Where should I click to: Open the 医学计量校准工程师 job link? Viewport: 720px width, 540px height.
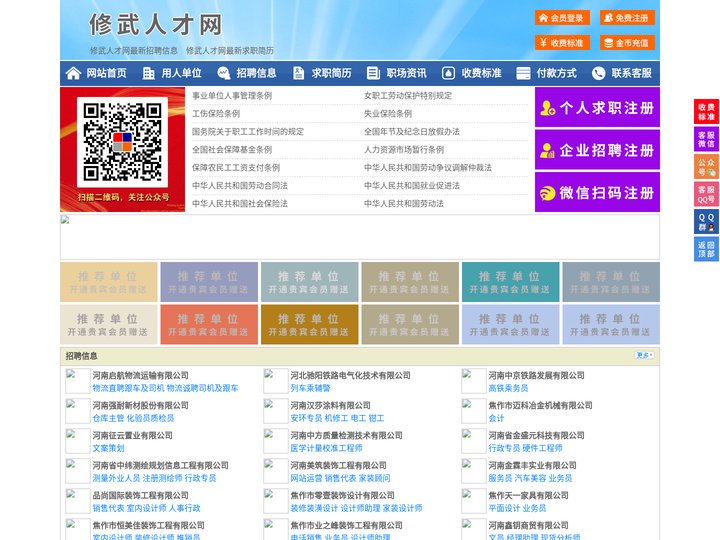326,448
